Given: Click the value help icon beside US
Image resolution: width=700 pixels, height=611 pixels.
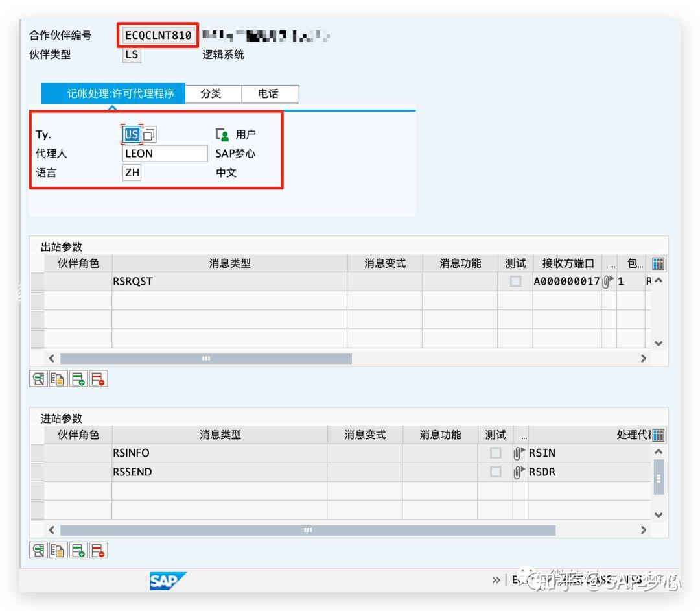Looking at the screenshot, I should pyautogui.click(x=149, y=134).
